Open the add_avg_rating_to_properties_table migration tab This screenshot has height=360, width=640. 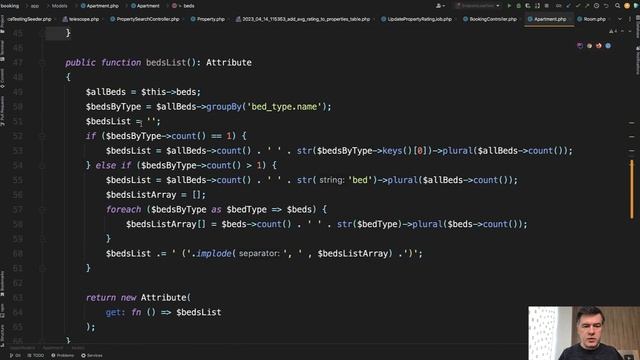pyautogui.click(x=303, y=19)
